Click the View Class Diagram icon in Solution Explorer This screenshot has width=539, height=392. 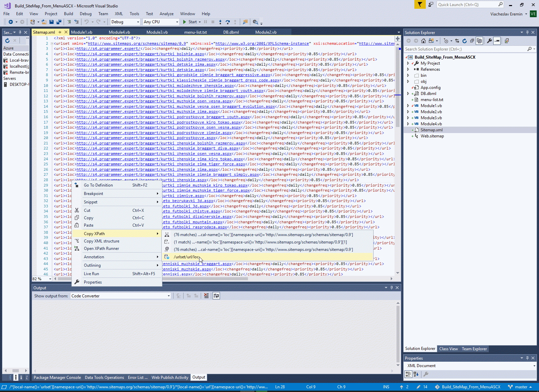pyautogui.click(x=507, y=41)
